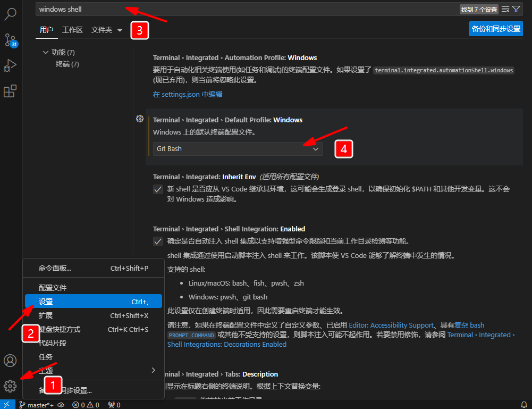Collapse the 功能 (7) tree node
The height and width of the screenshot is (409, 532).
(x=45, y=52)
